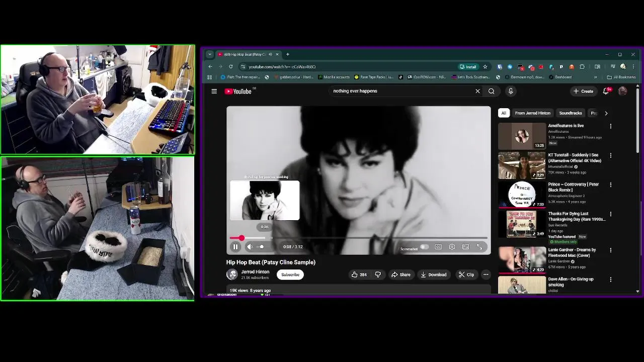Open YouTube notifications bell
The image size is (644, 362).
click(x=606, y=91)
